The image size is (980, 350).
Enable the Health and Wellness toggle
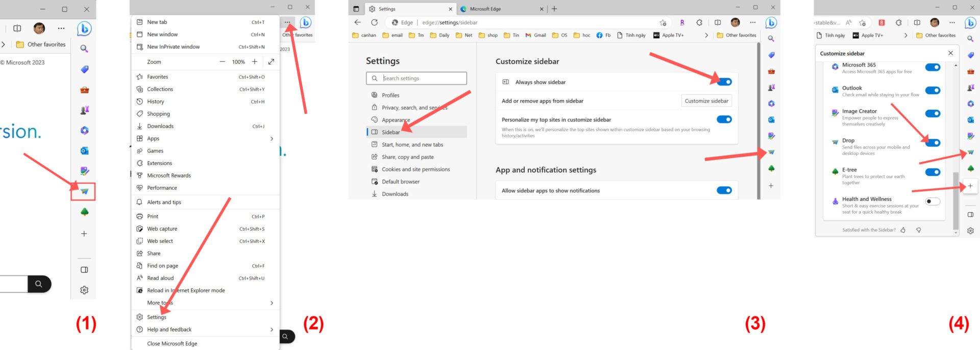pos(933,202)
